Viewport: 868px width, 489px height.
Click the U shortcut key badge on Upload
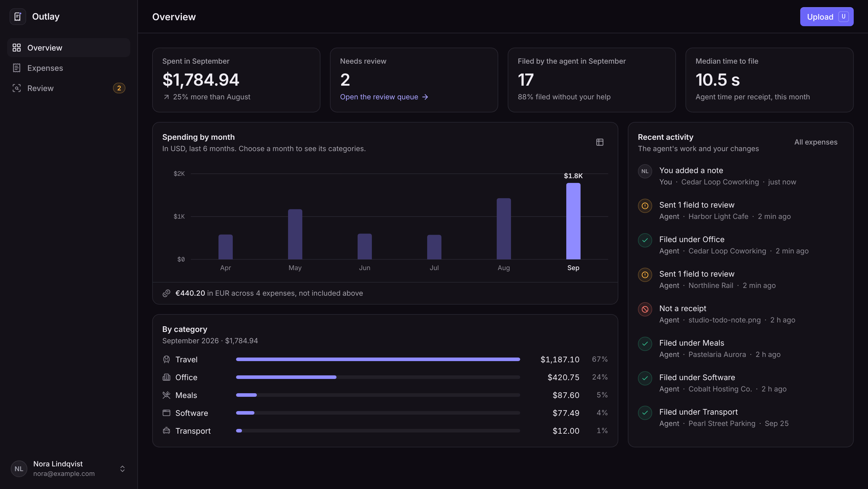click(843, 17)
